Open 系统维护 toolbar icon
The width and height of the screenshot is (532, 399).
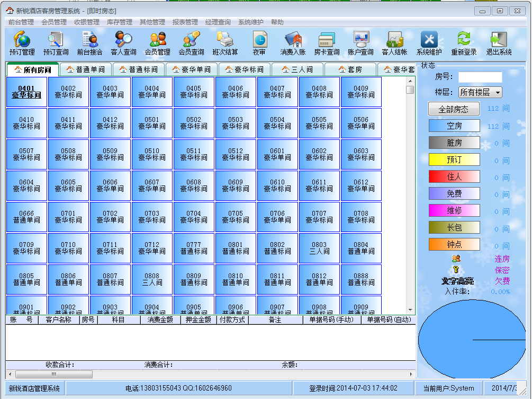[429, 43]
